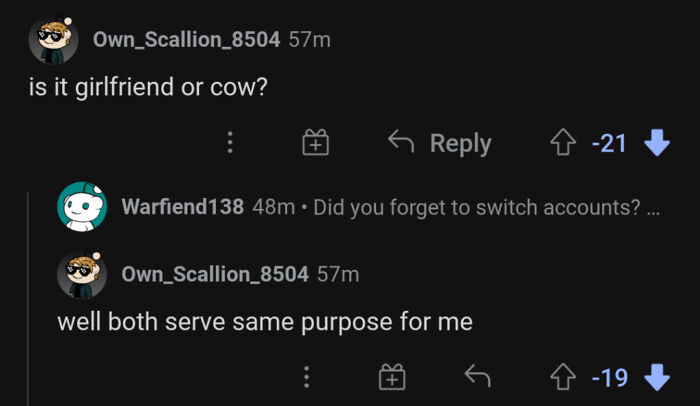Click the downvote arrow beside -19

coord(657,377)
